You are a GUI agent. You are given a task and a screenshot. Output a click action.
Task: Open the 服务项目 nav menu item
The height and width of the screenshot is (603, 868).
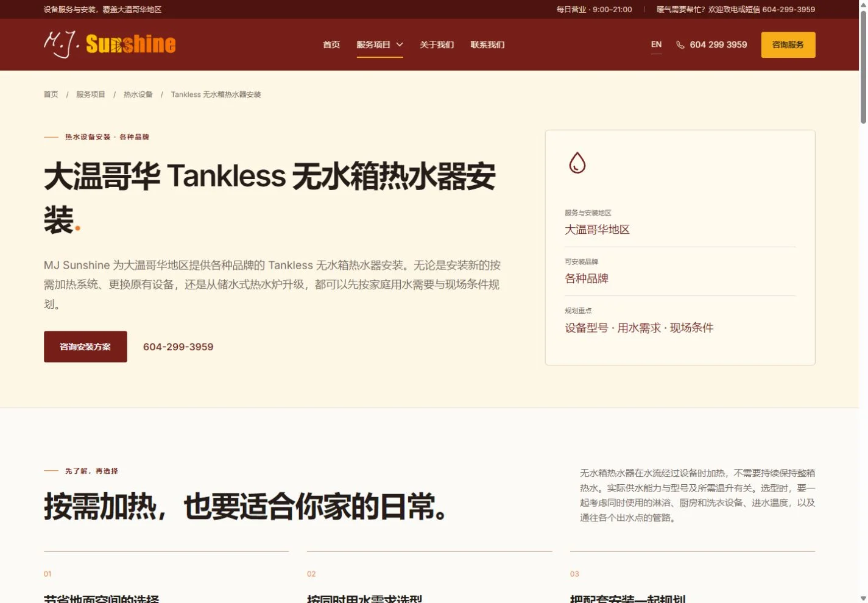(373, 44)
